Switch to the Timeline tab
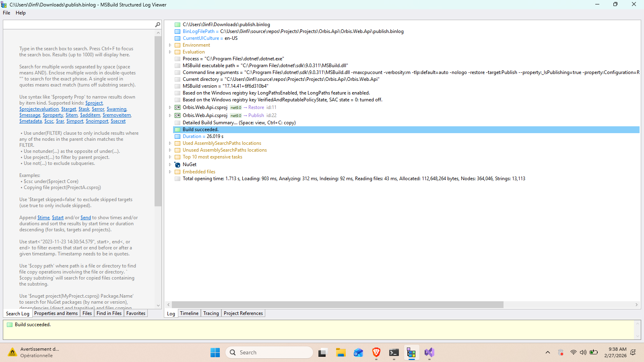 coord(189,313)
